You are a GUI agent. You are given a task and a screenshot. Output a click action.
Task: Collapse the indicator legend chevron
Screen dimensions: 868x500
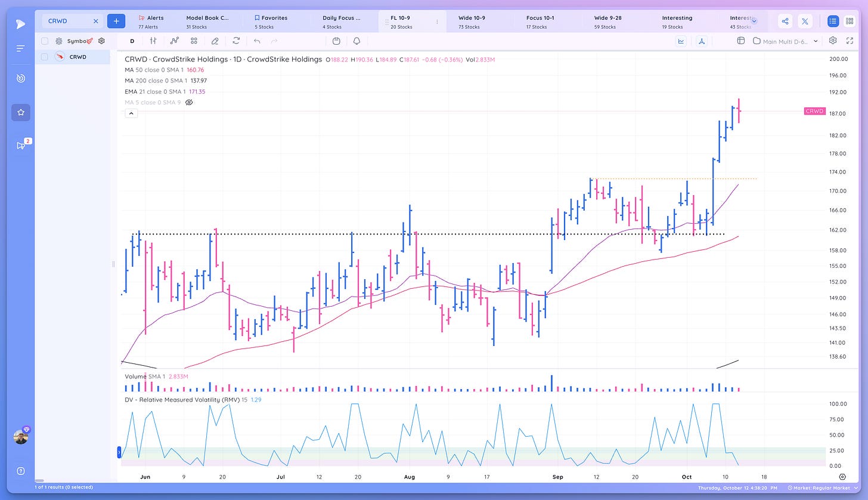(131, 113)
